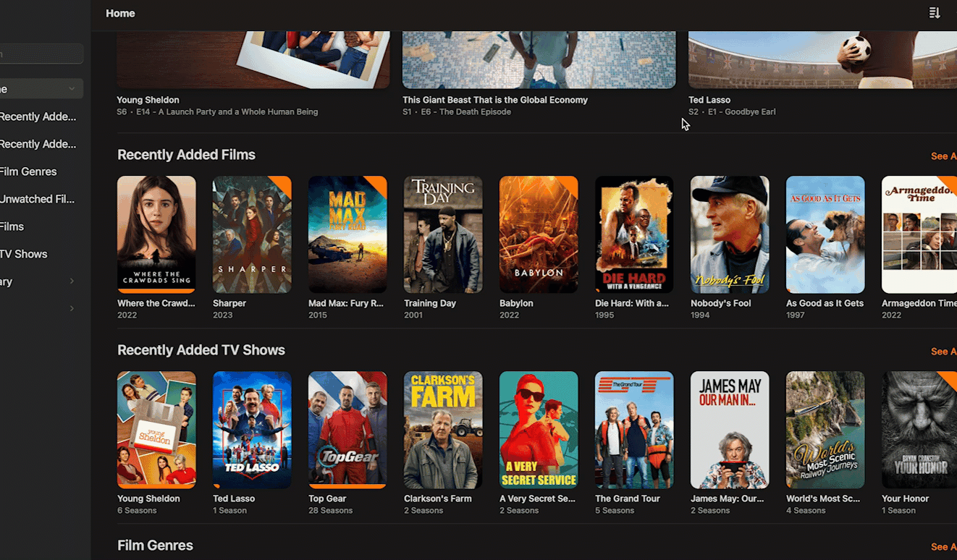The width and height of the screenshot is (957, 560).
Task: See all Recently Added TV Shows
Action: coord(943,352)
